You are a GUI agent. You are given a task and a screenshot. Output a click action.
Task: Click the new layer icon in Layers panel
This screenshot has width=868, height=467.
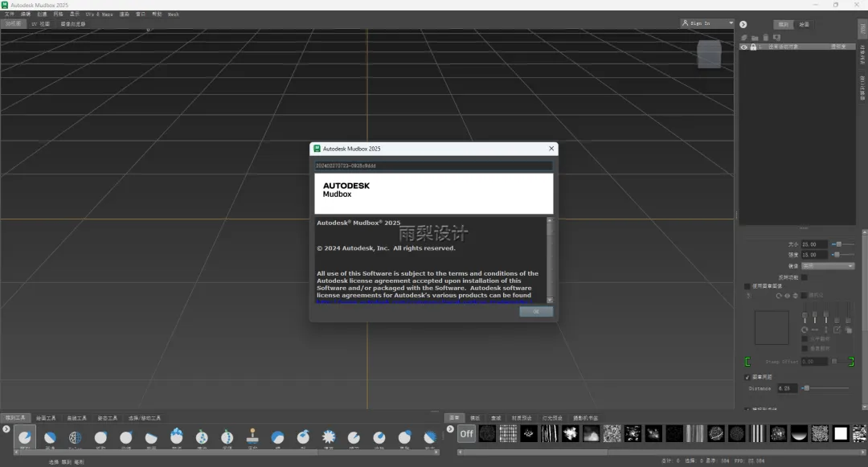(744, 38)
